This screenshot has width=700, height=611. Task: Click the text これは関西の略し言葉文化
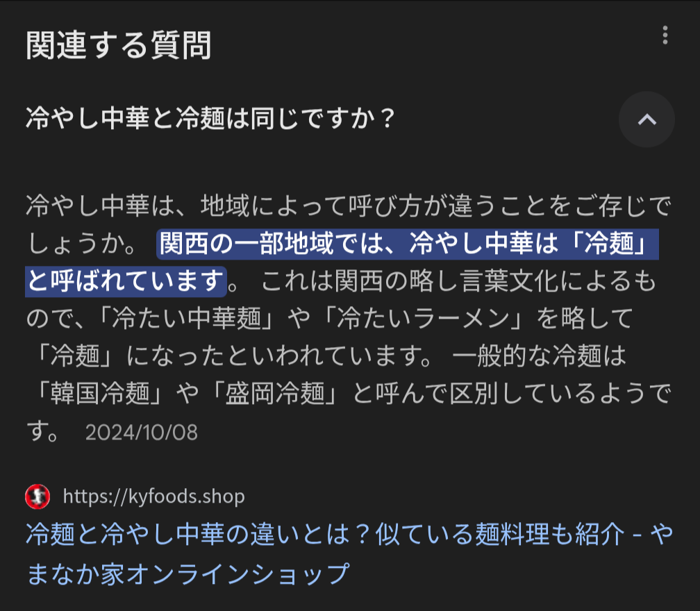(410, 281)
